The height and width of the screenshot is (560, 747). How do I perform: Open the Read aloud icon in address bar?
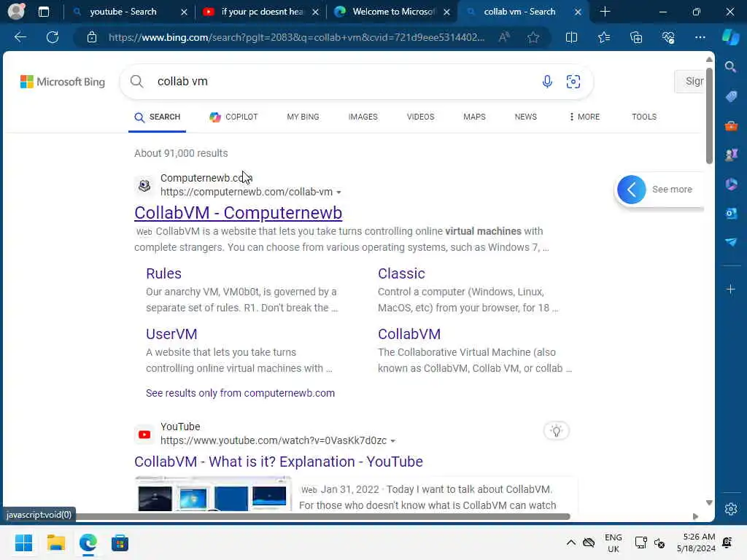pyautogui.click(x=503, y=37)
